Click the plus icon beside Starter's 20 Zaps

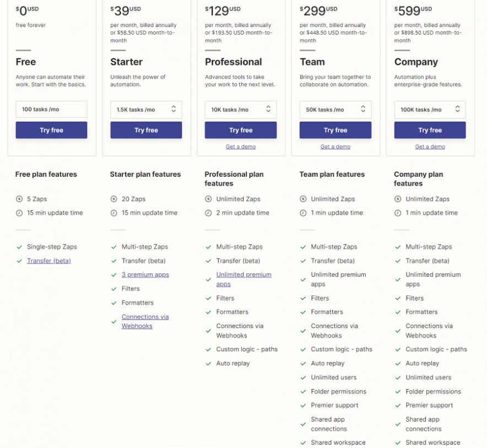coord(114,199)
